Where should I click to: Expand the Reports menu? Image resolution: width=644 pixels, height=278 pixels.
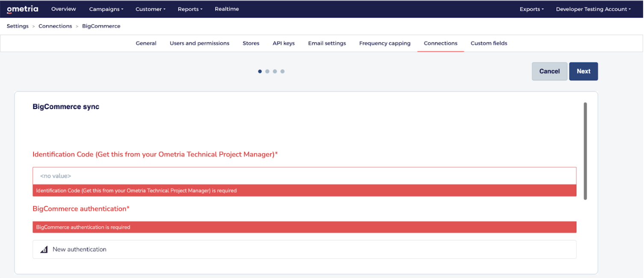[190, 9]
